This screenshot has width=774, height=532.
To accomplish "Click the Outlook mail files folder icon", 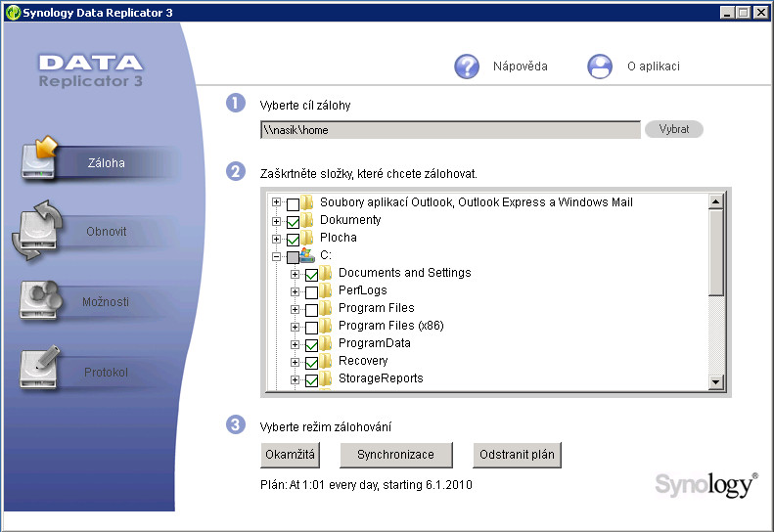I will tap(307, 201).
